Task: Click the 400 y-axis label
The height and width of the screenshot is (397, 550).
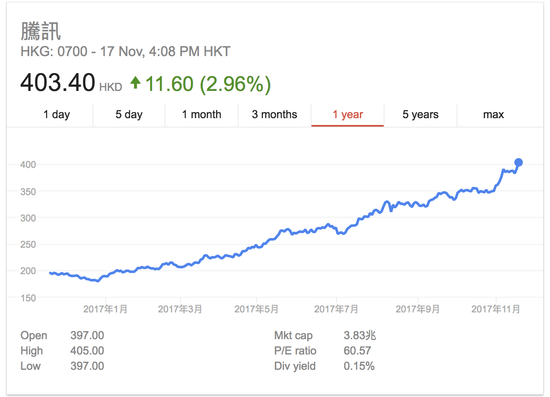Action: pyautogui.click(x=28, y=164)
